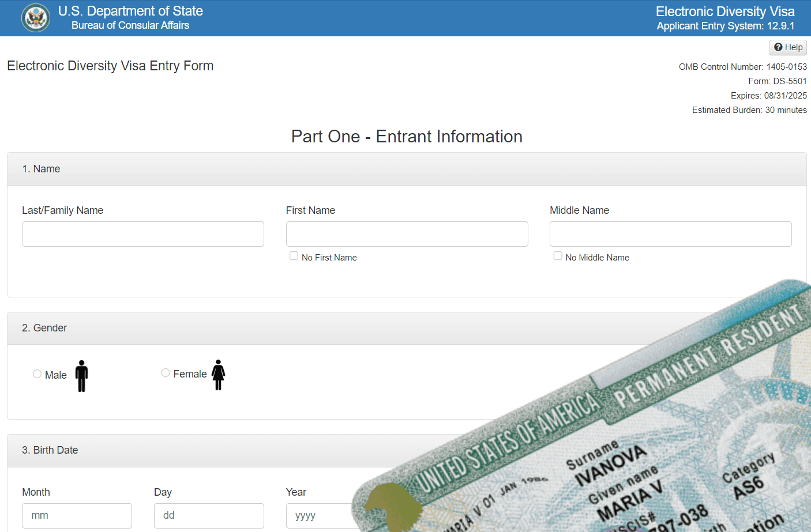Image resolution: width=811 pixels, height=532 pixels.
Task: Click the Last/Family Name input field
Action: coord(143,234)
